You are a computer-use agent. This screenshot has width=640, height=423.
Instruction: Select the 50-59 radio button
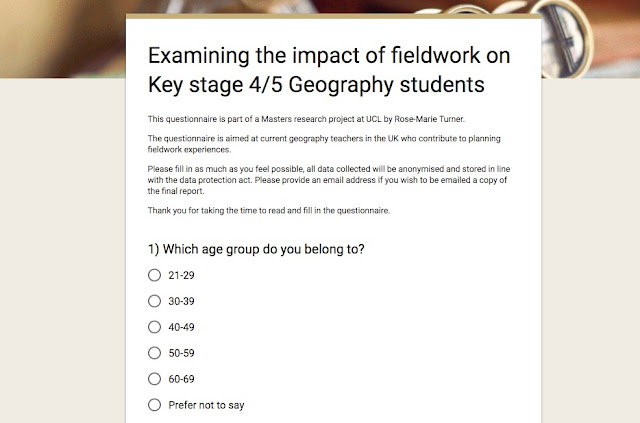click(154, 353)
